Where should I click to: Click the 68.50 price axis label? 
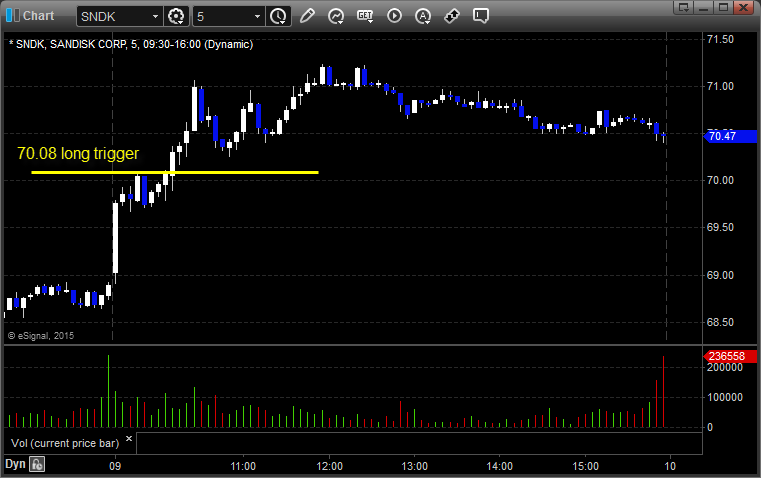coord(720,322)
